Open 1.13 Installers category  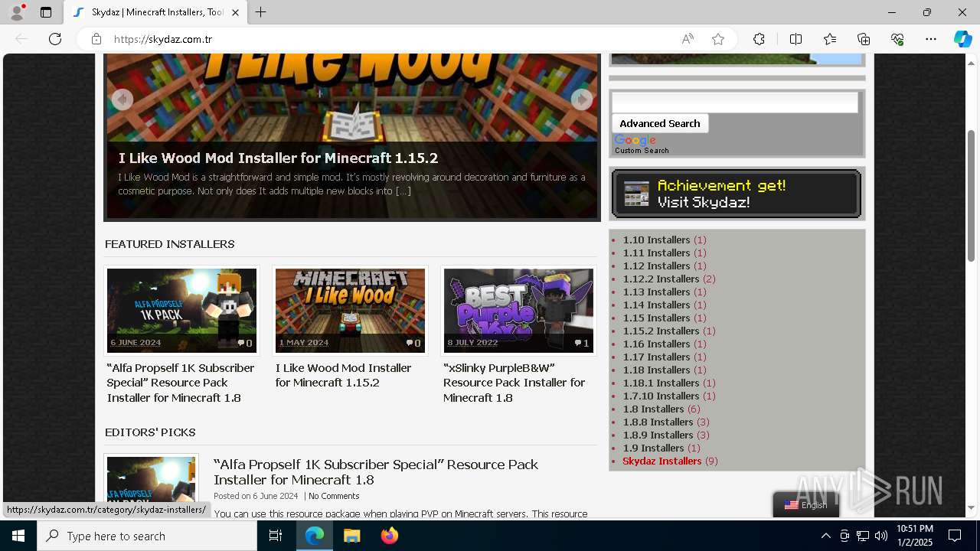coord(656,292)
